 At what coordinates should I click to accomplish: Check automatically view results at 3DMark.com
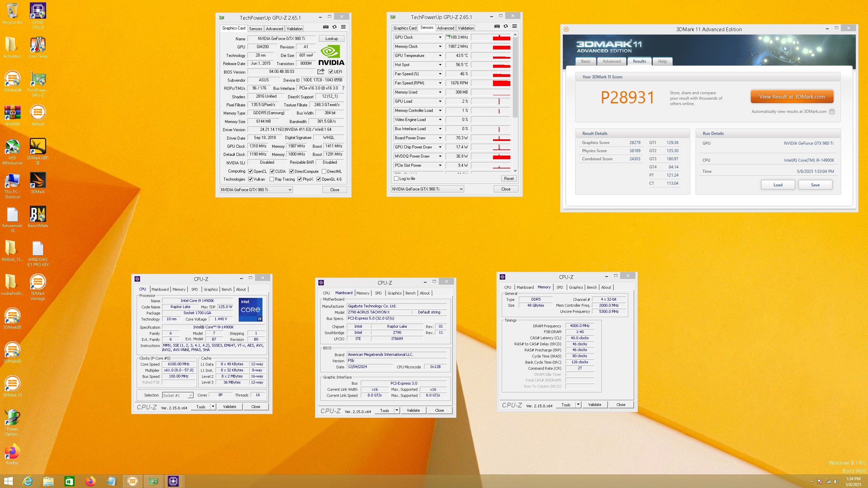tap(832, 111)
